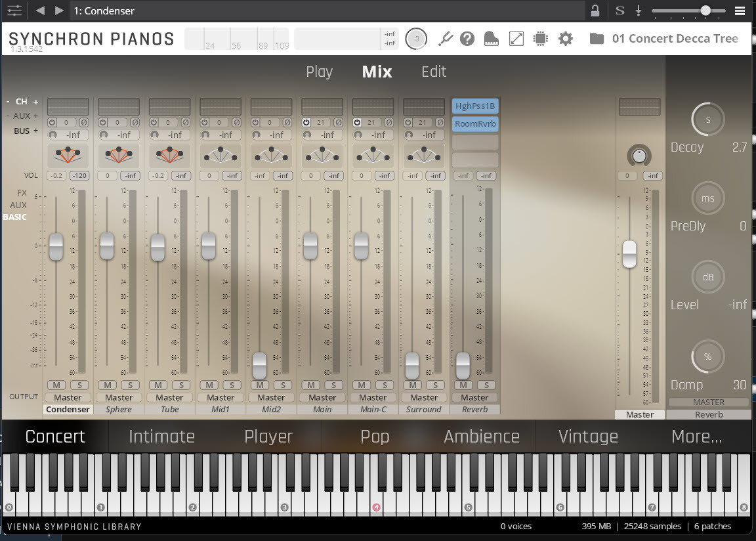Click the Sphere channel panning fan icon
The width and height of the screenshot is (756, 541).
[119, 155]
